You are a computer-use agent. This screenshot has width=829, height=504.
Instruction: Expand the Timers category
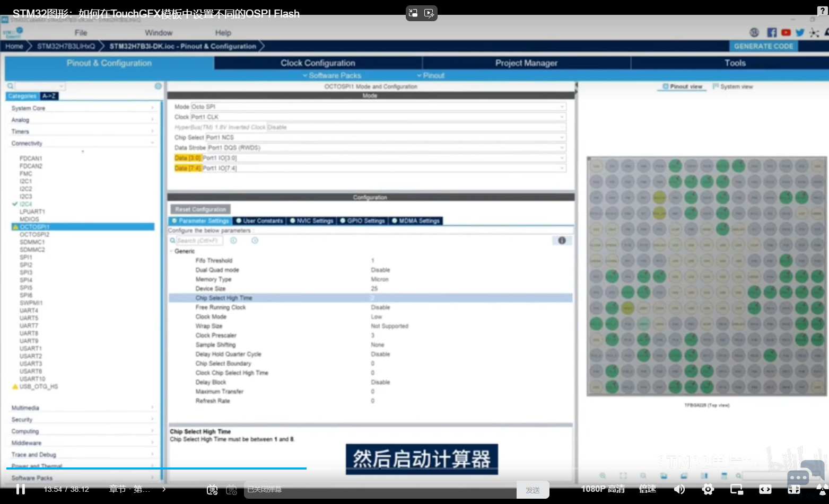[x=82, y=131]
